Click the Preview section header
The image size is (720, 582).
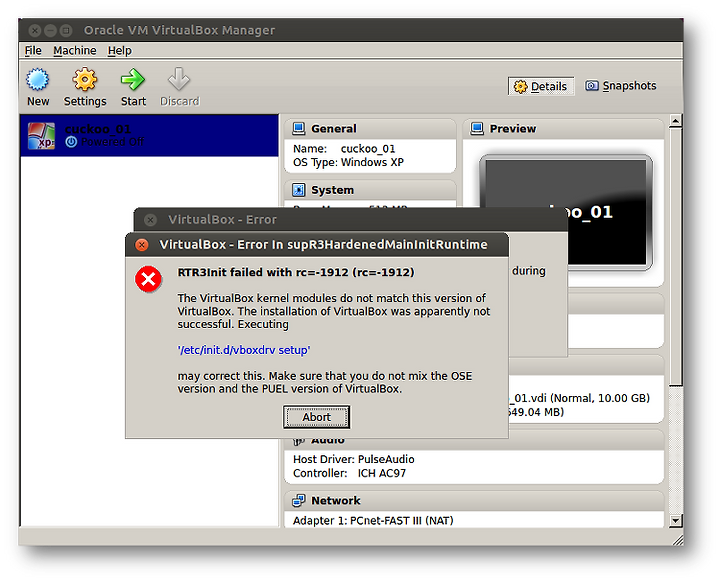click(x=563, y=129)
